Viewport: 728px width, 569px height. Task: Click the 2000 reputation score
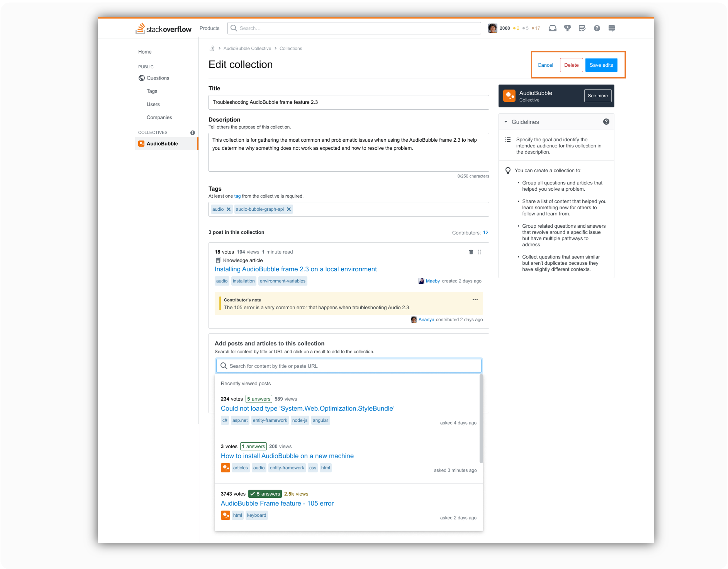(504, 28)
